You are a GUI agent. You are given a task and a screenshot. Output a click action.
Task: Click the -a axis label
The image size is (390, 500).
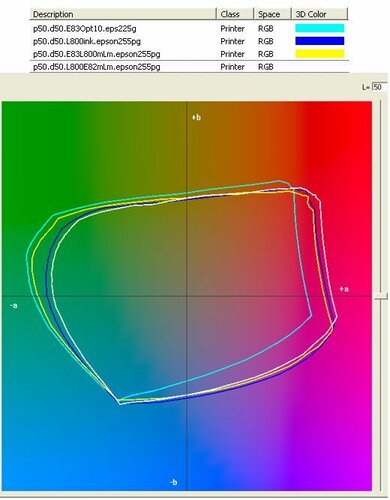pyautogui.click(x=14, y=305)
